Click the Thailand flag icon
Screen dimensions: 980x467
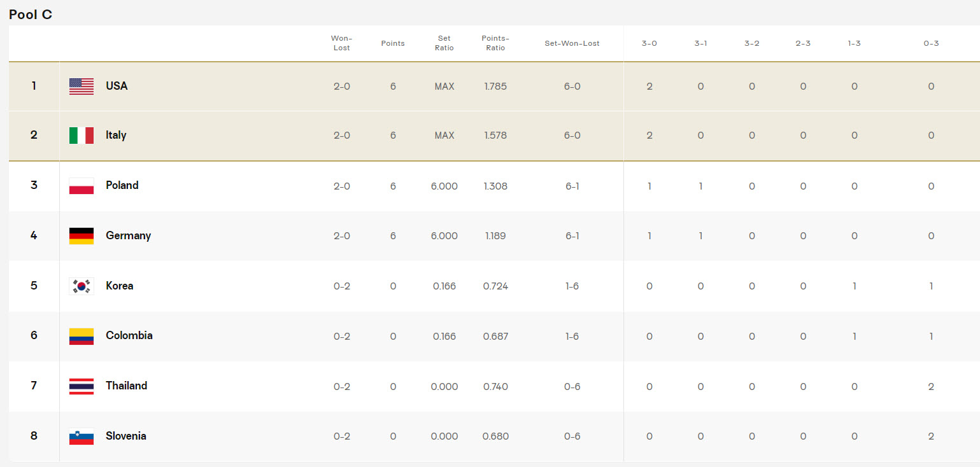pyautogui.click(x=82, y=386)
